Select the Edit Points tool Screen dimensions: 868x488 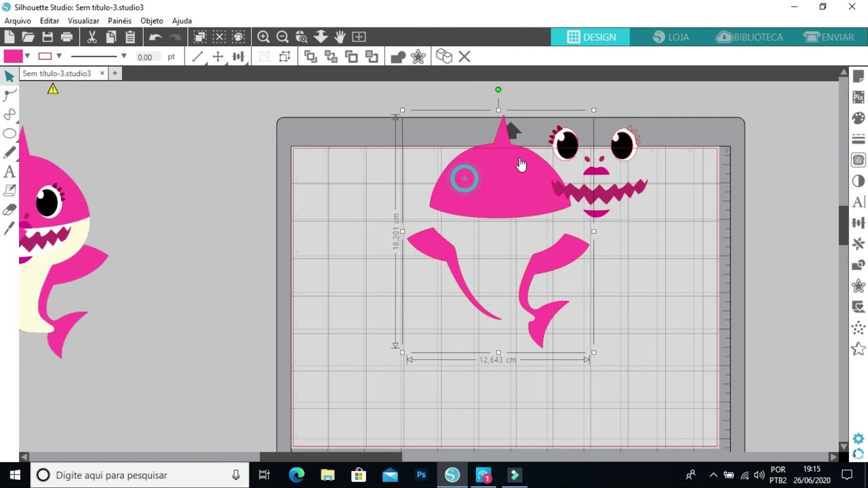(x=9, y=95)
